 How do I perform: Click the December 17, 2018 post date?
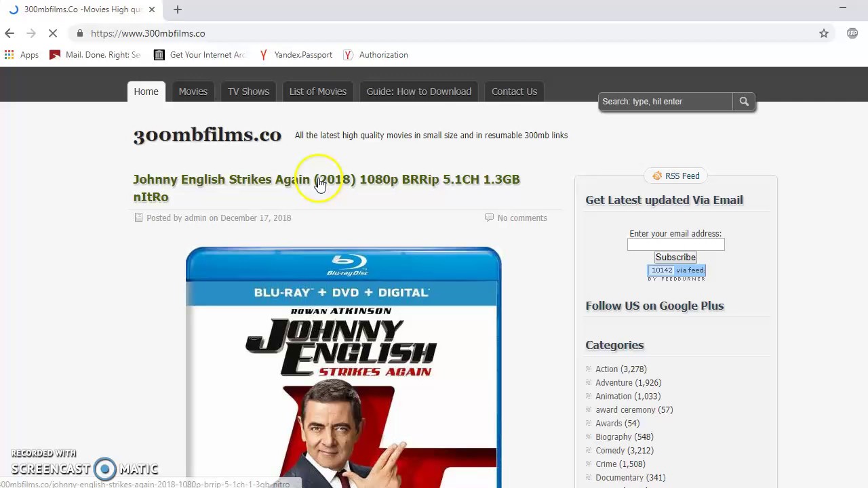pos(256,218)
